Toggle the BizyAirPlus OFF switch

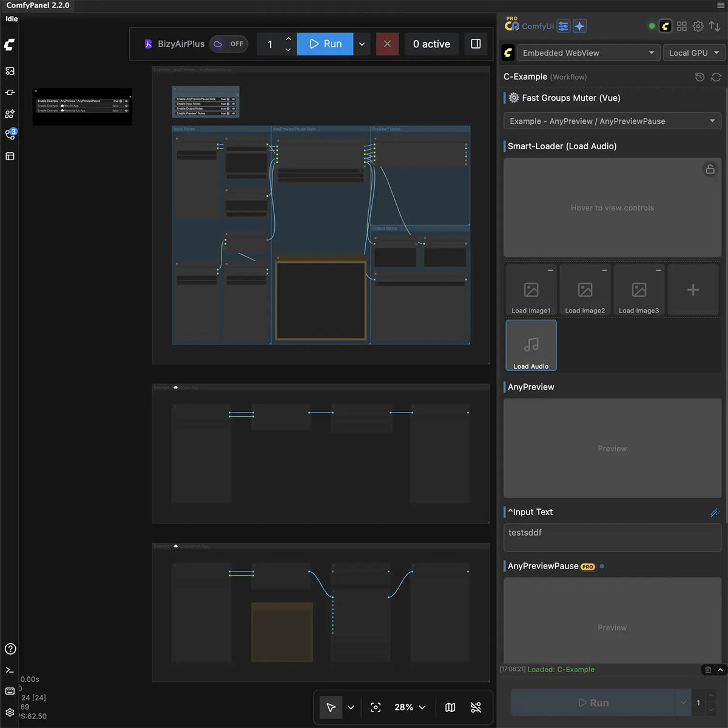pos(229,44)
